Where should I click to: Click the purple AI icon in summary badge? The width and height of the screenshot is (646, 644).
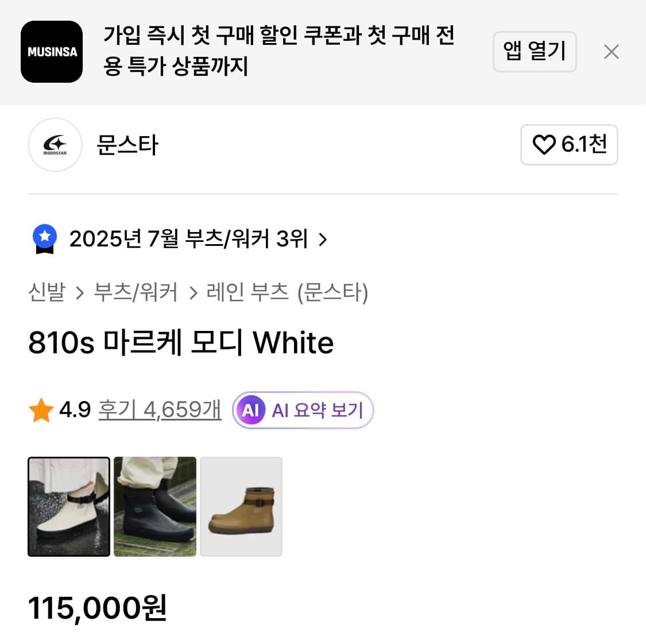[250, 410]
